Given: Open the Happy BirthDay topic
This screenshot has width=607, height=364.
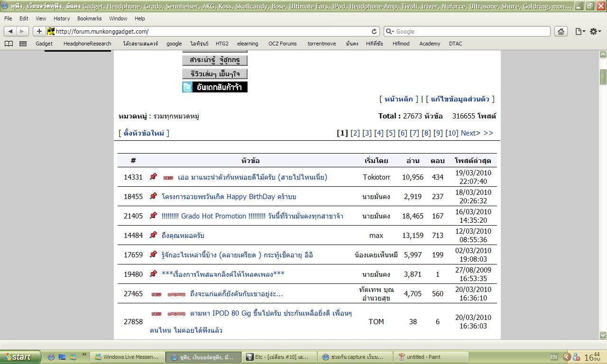Looking at the screenshot, I should [229, 197].
